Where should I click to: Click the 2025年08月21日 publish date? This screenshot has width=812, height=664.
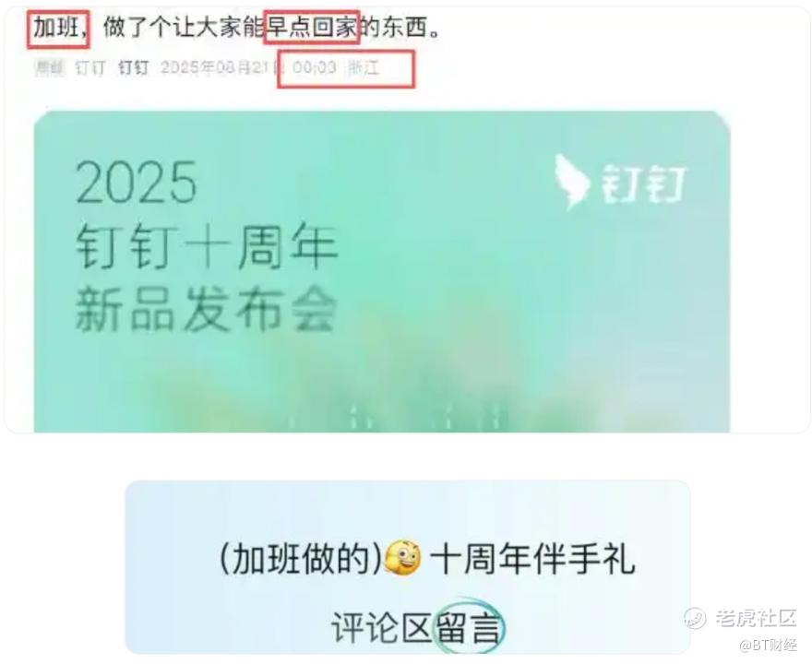point(222,68)
